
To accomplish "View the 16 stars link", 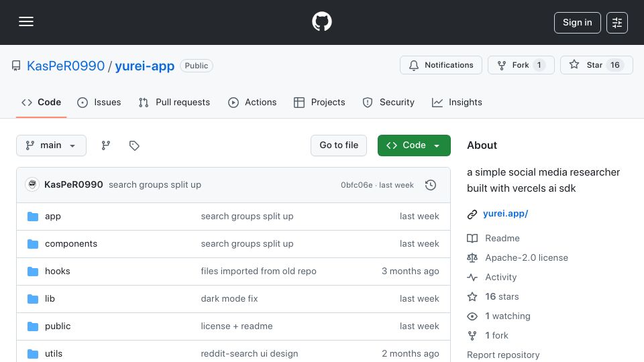I will point(502,297).
